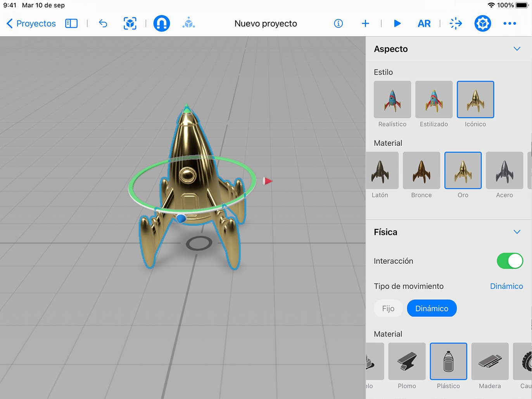Switch to AR mode
The width and height of the screenshot is (532, 399).
coord(424,24)
